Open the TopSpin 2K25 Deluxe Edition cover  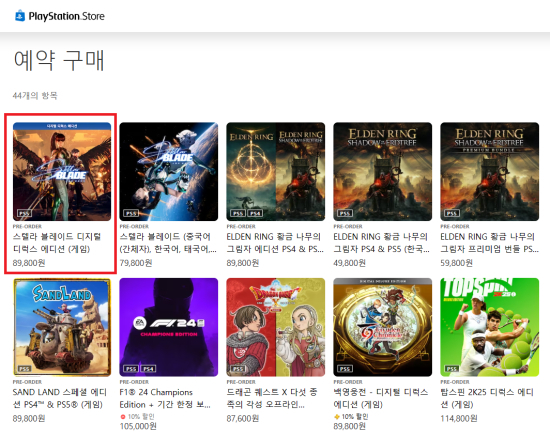pos(490,327)
